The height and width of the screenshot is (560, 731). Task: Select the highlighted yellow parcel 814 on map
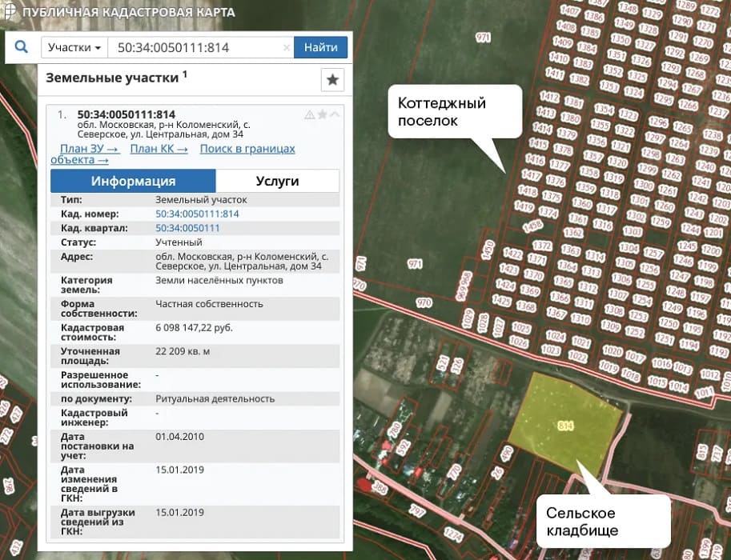(565, 422)
